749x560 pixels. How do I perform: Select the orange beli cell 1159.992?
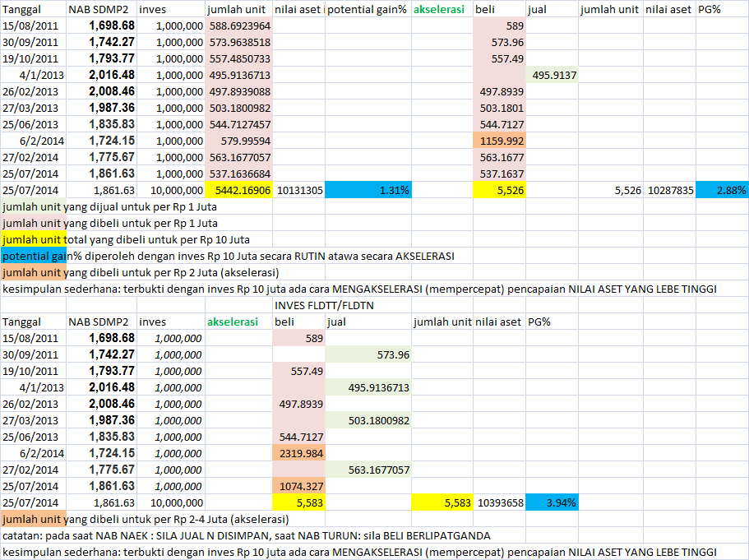click(x=500, y=141)
